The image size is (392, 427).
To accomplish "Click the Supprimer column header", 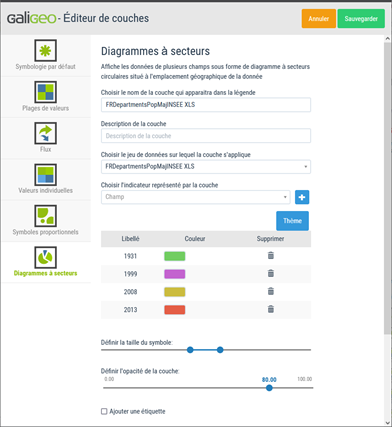I will [270, 239].
